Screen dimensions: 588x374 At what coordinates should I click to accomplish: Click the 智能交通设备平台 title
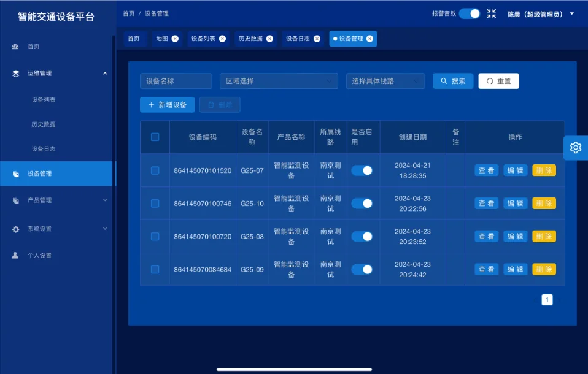coord(56,17)
